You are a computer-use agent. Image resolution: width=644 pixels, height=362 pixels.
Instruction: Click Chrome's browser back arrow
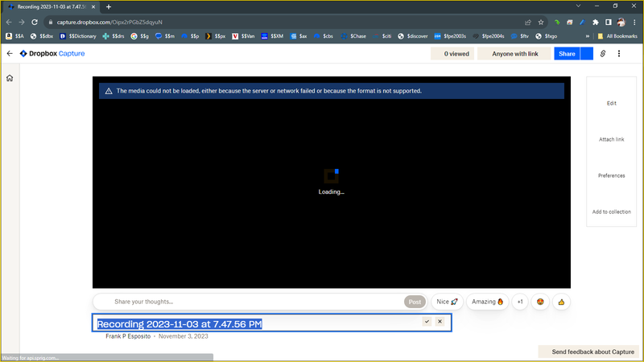(9, 23)
